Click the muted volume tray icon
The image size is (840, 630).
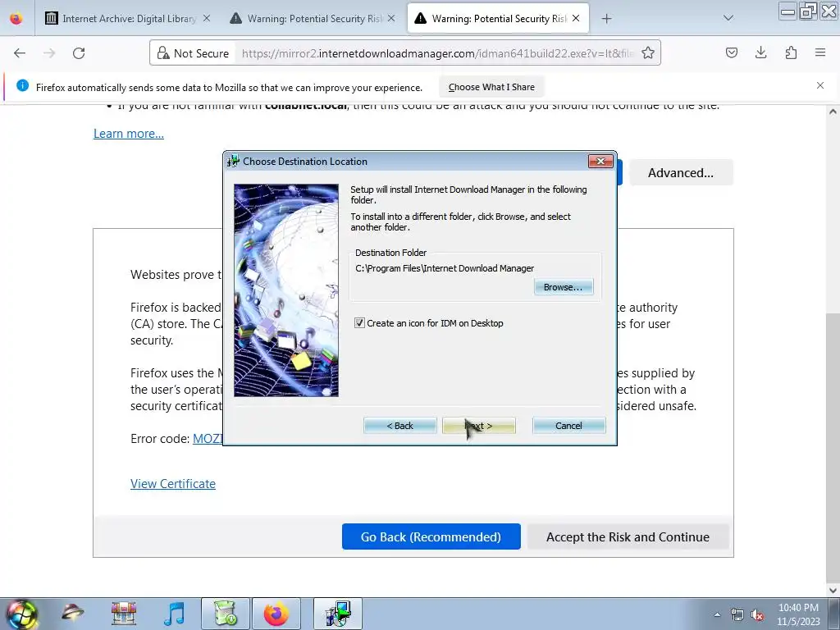[757, 615]
